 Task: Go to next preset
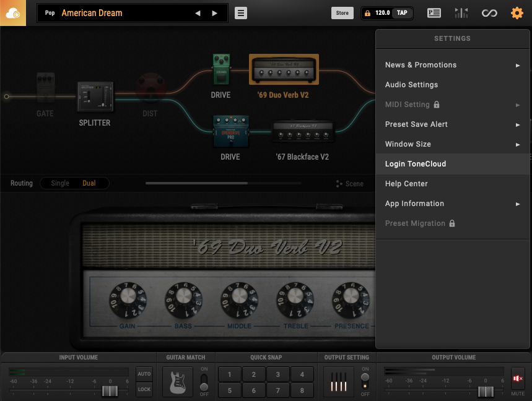pyautogui.click(x=214, y=13)
